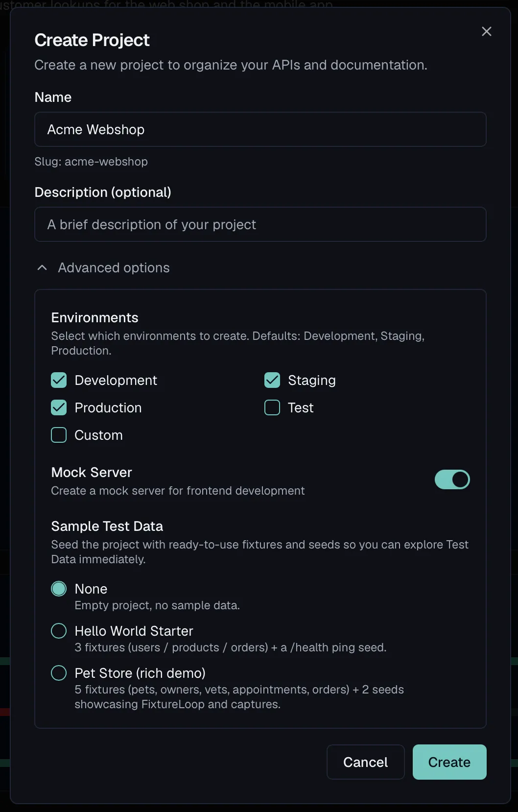Click the Mock Server heading
Image resolution: width=518 pixels, height=812 pixels.
(92, 472)
